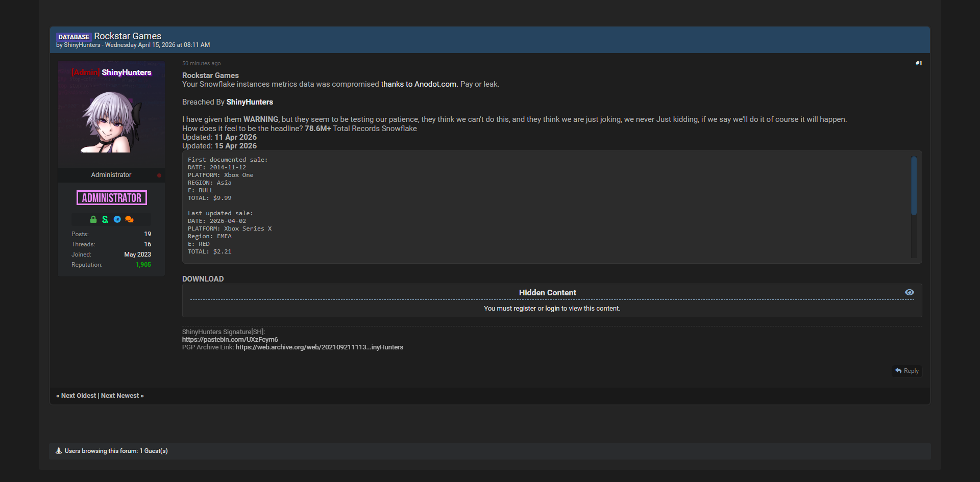Screen dimensions: 980x482
Task: Toggle the Hidden Content eye icon
Action: pyautogui.click(x=909, y=292)
